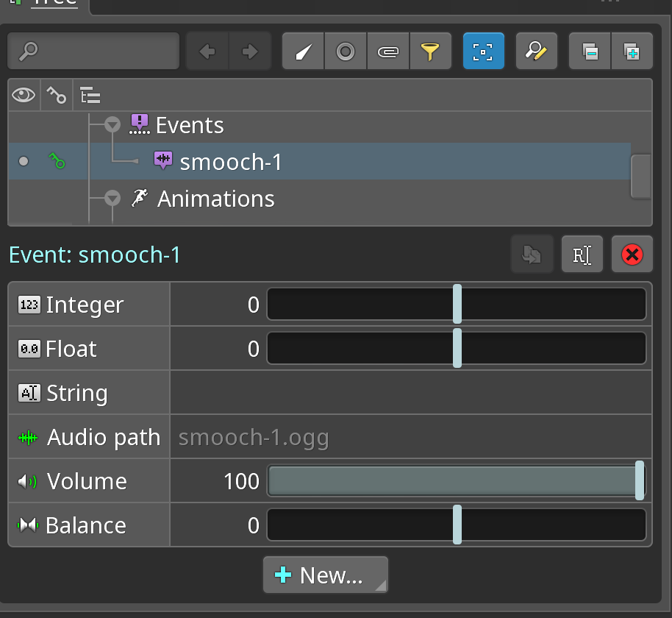Click the tree view options icon
The image size is (672, 618).
[x=89, y=95]
